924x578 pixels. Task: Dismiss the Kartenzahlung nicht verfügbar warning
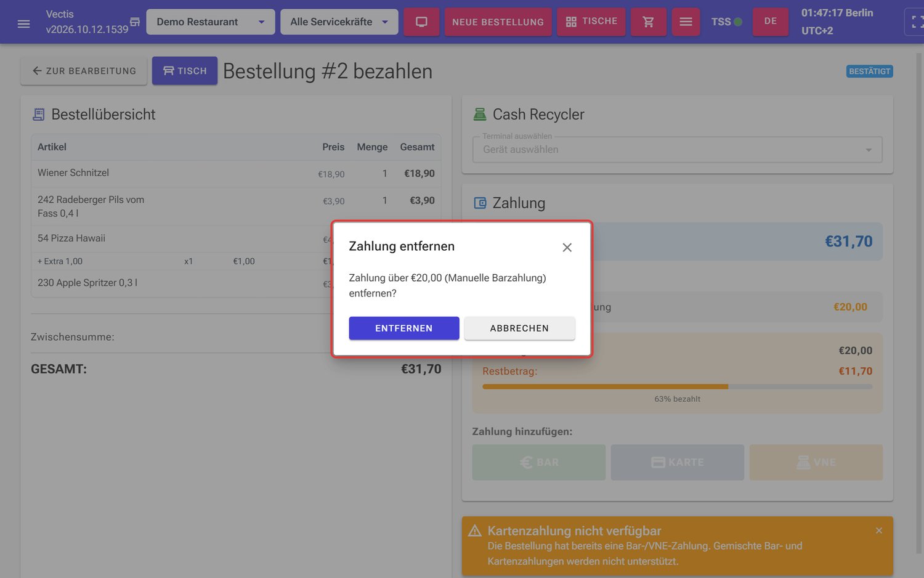pyautogui.click(x=879, y=531)
